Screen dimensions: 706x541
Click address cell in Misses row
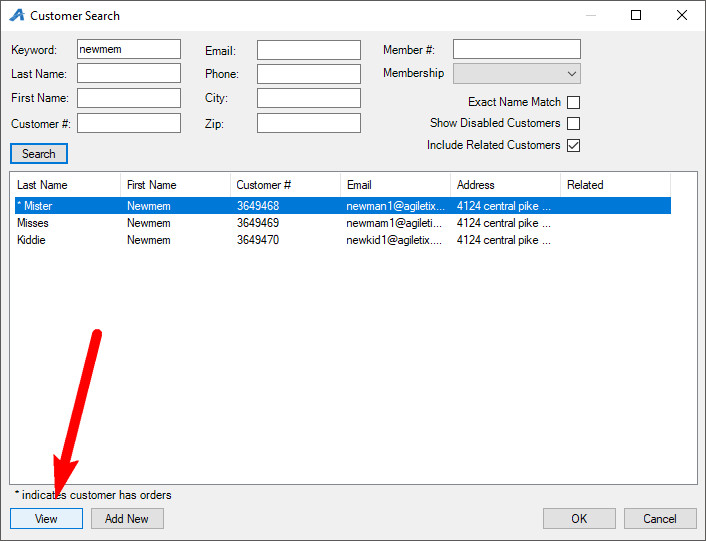tap(503, 223)
